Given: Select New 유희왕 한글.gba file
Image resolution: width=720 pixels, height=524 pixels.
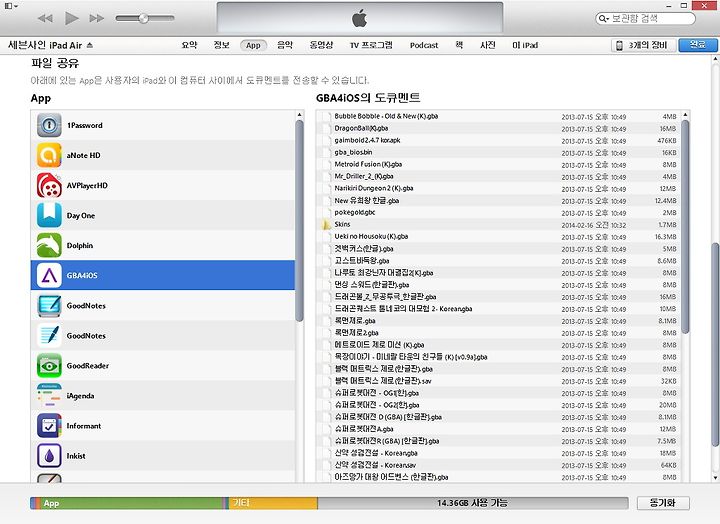Looking at the screenshot, I should (x=498, y=201).
